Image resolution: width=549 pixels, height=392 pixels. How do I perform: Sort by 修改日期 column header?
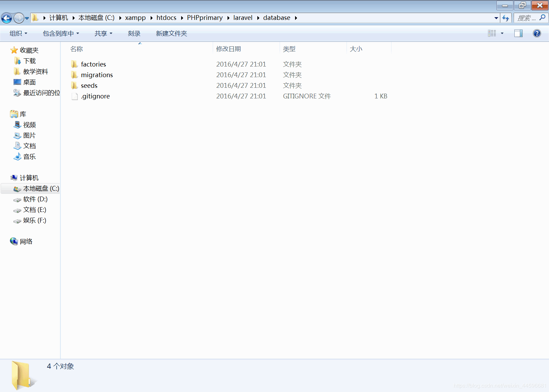click(x=229, y=49)
